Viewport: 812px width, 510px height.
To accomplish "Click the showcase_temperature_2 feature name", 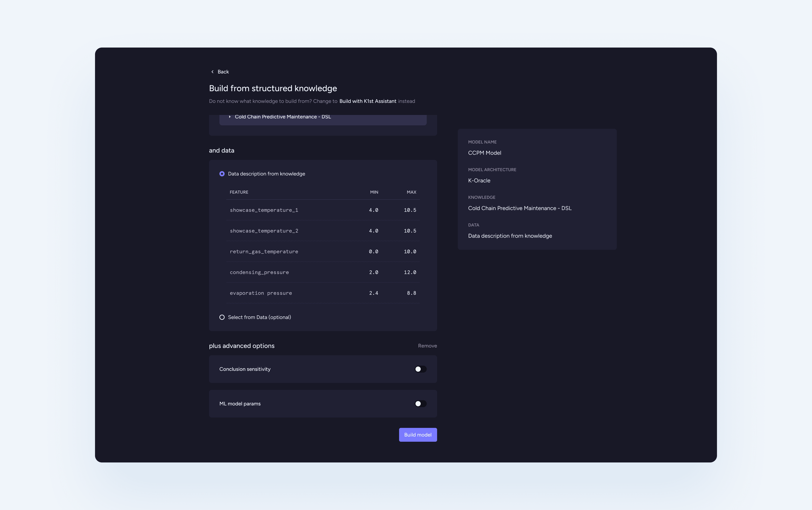I will (x=264, y=231).
